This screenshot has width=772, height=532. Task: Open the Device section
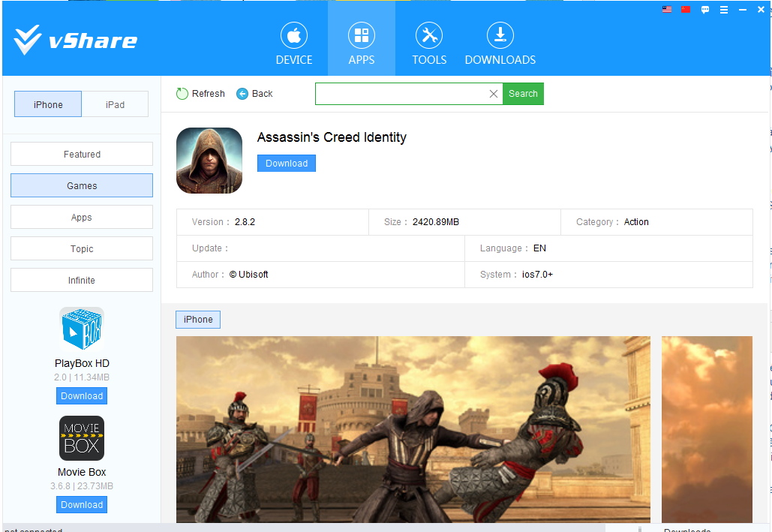point(294,44)
